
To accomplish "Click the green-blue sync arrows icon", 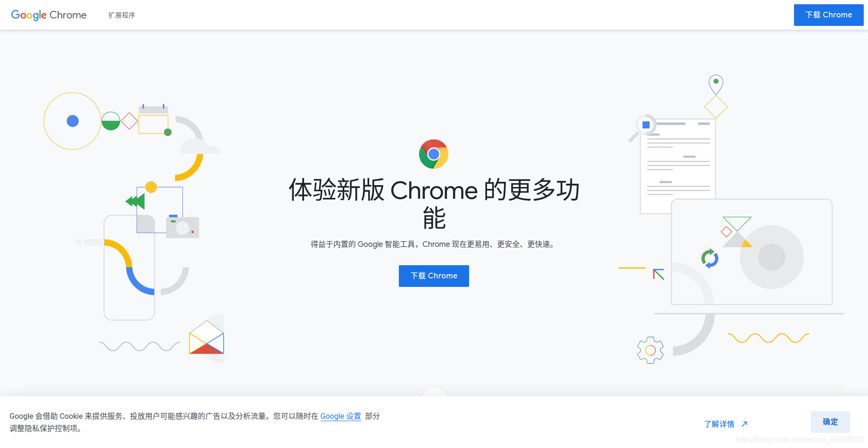I will (x=710, y=259).
